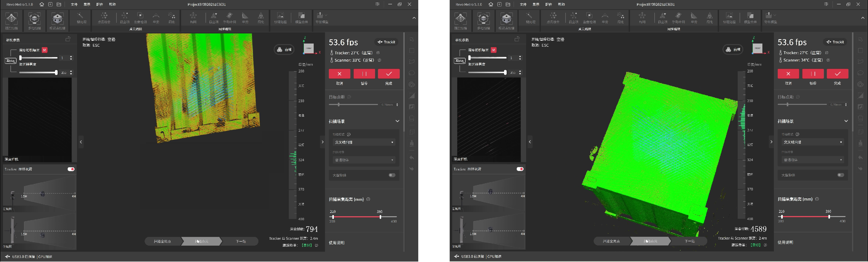Collapse 扫描场景 section chevron in right window
Screen dimensions: 868x262
(846, 121)
